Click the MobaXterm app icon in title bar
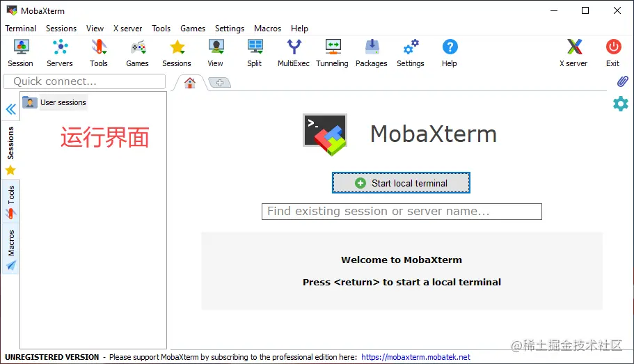Screen dimensions: 634x364 pyautogui.click(x=12, y=10)
